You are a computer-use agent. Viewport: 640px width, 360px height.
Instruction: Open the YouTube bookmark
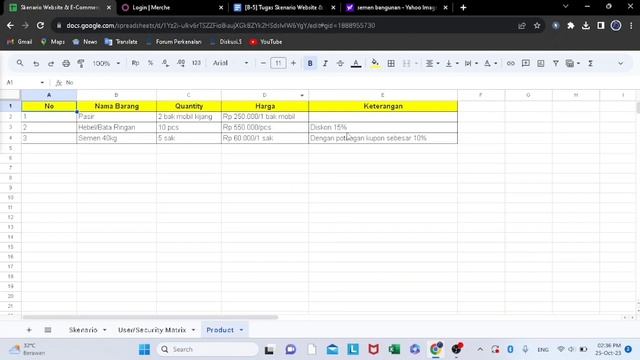(x=266, y=42)
